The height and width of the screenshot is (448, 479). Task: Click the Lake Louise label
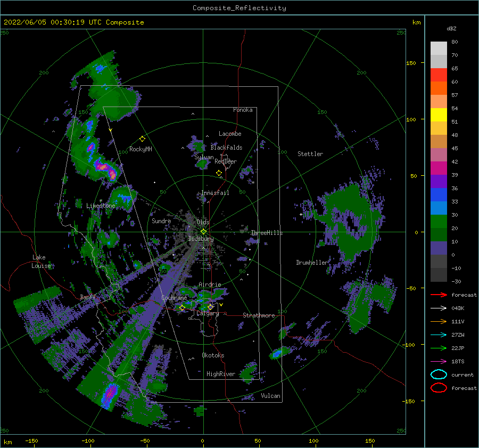pyautogui.click(x=41, y=262)
